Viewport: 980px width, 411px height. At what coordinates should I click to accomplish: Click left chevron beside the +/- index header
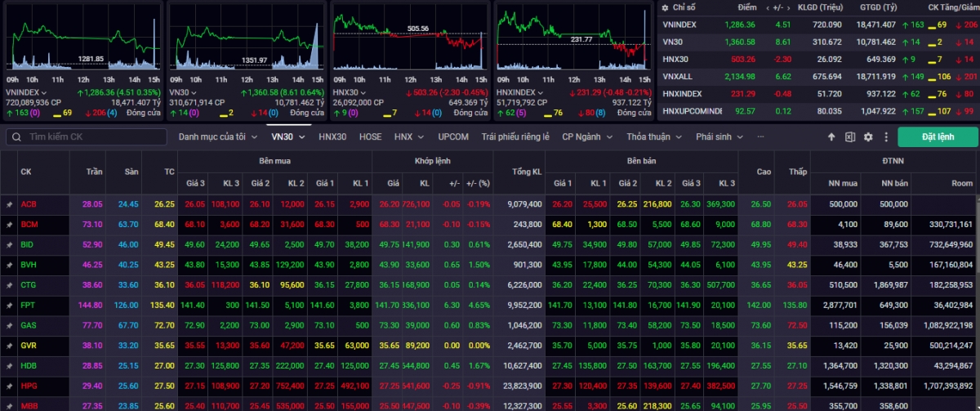(x=768, y=7)
